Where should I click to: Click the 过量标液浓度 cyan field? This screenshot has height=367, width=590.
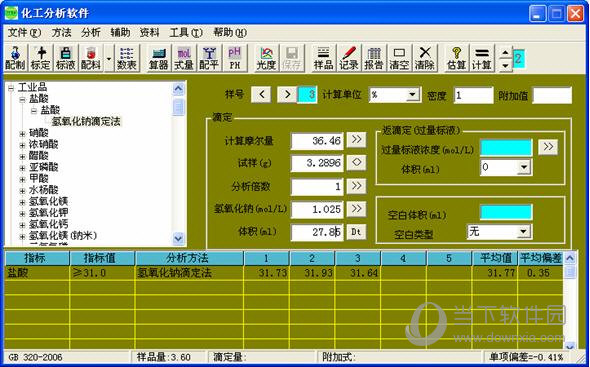[x=506, y=148]
